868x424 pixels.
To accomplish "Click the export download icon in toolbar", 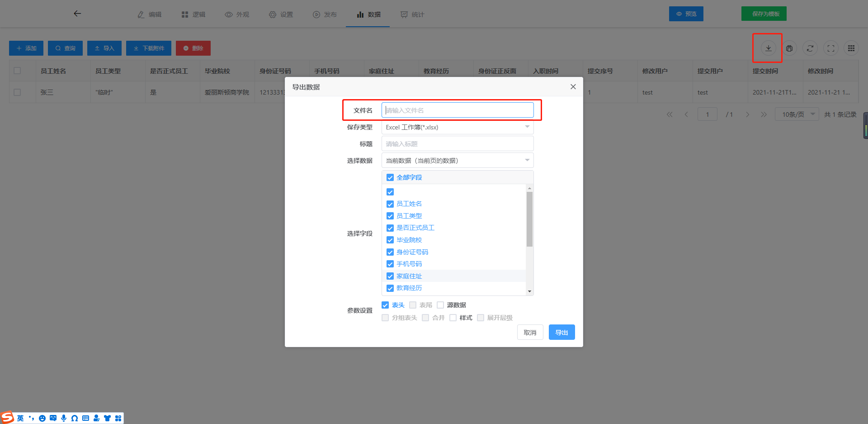I will point(768,48).
